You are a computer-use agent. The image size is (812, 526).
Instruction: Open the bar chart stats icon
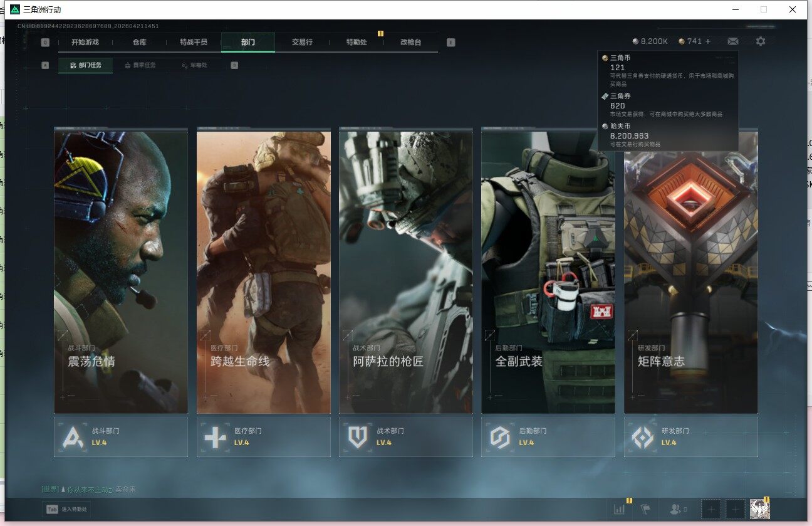pos(620,510)
